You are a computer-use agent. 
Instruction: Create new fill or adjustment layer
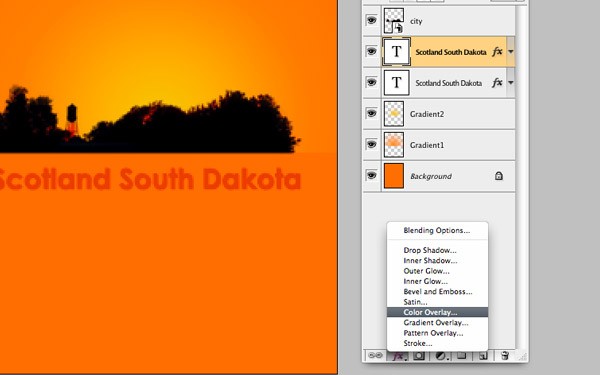click(x=441, y=356)
